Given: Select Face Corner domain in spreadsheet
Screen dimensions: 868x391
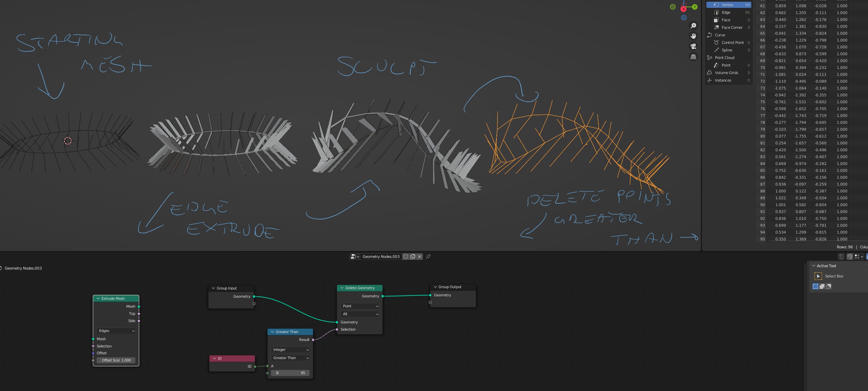Looking at the screenshot, I should (729, 27).
